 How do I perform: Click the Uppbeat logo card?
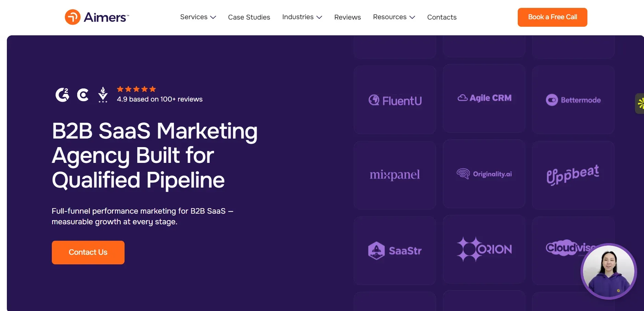tap(573, 175)
